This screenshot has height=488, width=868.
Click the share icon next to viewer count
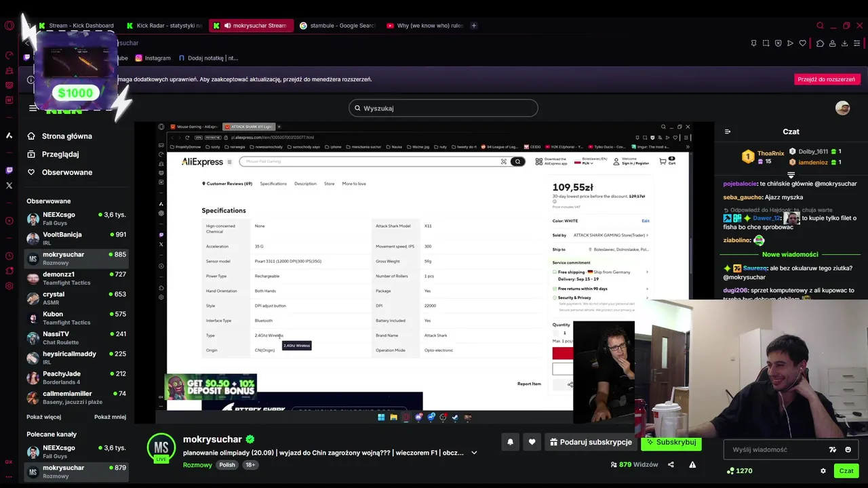coord(671,465)
